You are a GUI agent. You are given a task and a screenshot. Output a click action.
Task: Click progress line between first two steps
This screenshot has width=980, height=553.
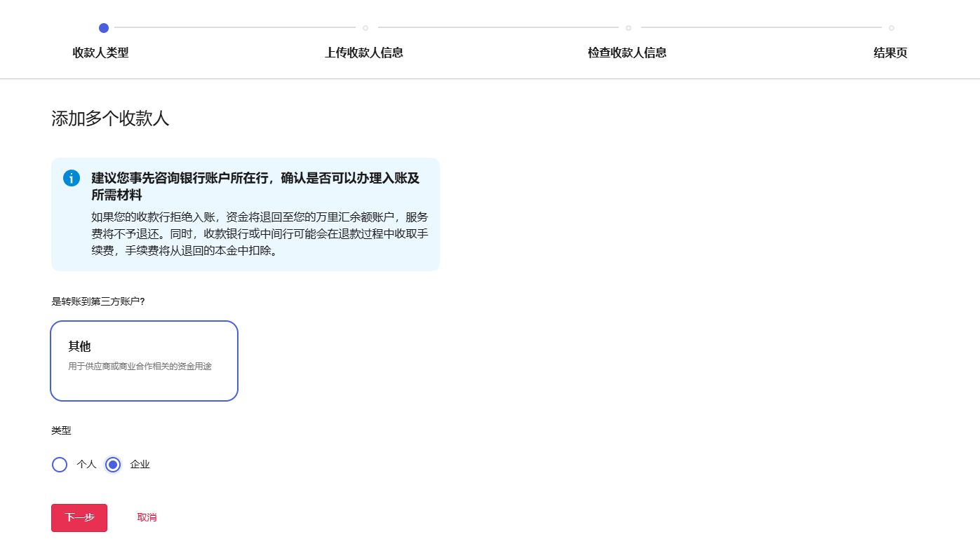tap(235, 28)
